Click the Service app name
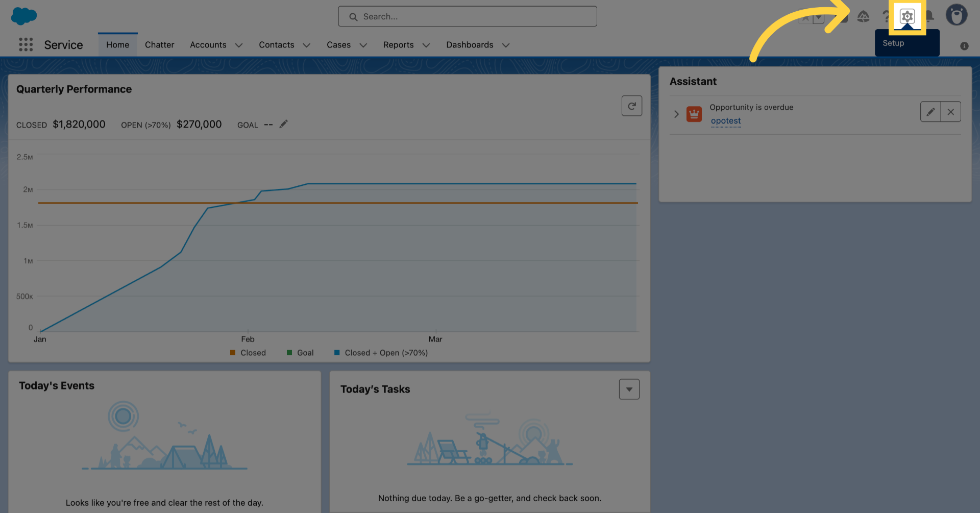 point(63,45)
